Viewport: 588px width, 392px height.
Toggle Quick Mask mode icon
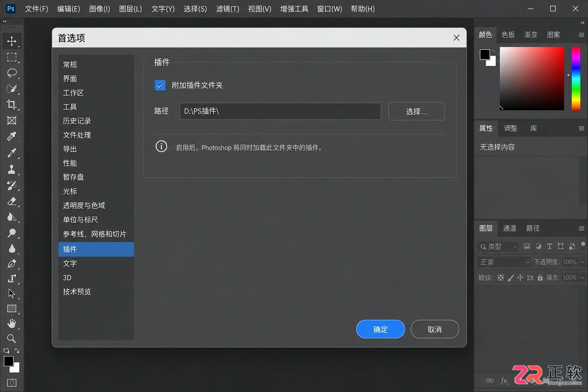12,383
